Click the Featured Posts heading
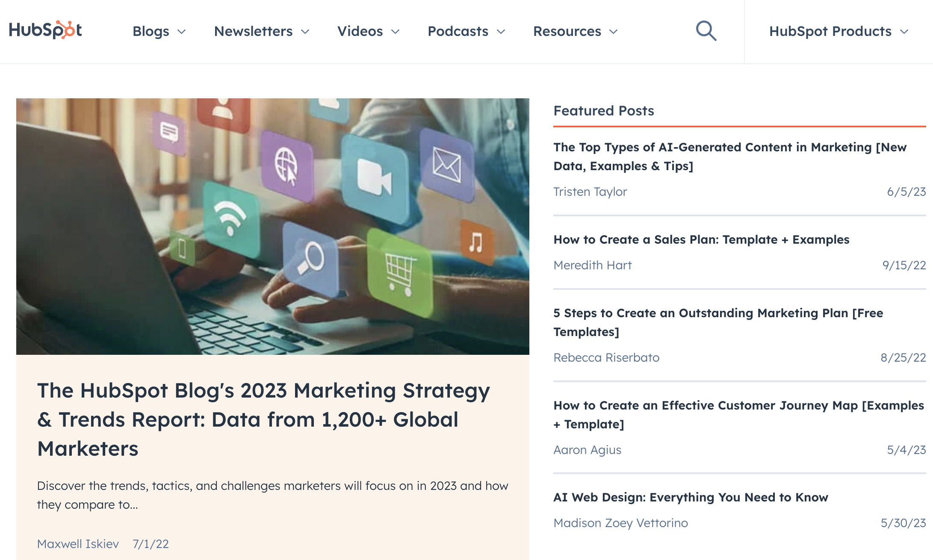Screen dimensions: 933x560 (x=604, y=111)
